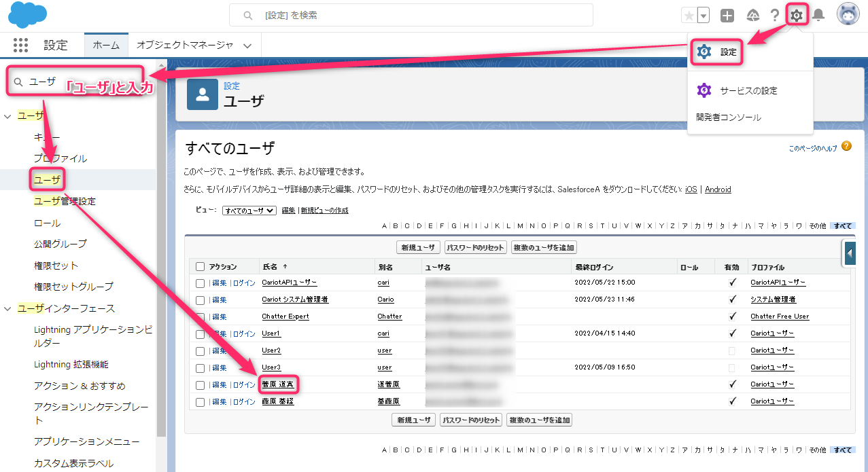Screen dimensions: 868x472
Task: Click ログイン link in the 藤原 基経 row
Action: [x=244, y=401]
